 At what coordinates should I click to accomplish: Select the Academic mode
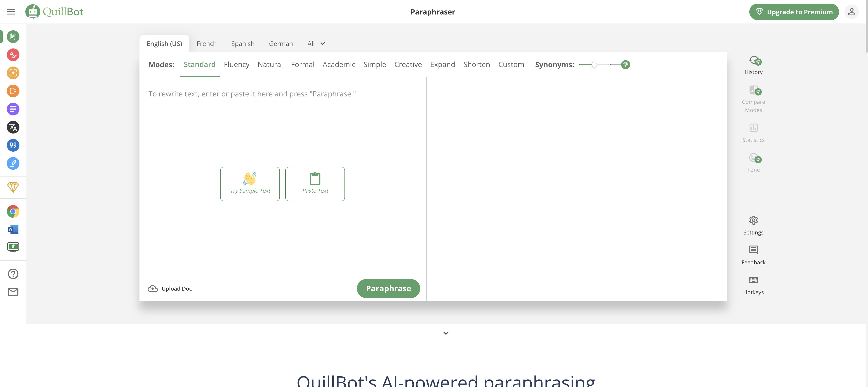pos(339,64)
